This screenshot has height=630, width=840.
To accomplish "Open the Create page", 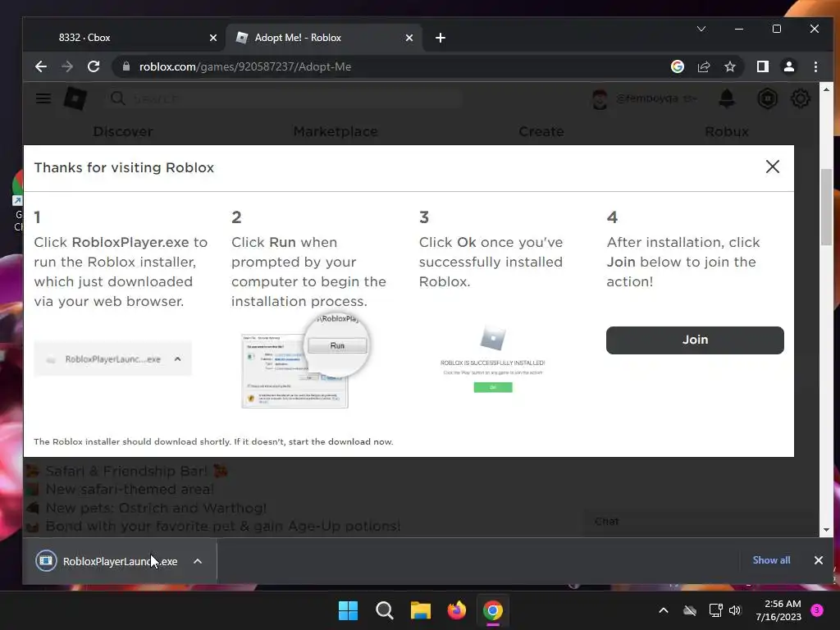I will click(x=541, y=131).
